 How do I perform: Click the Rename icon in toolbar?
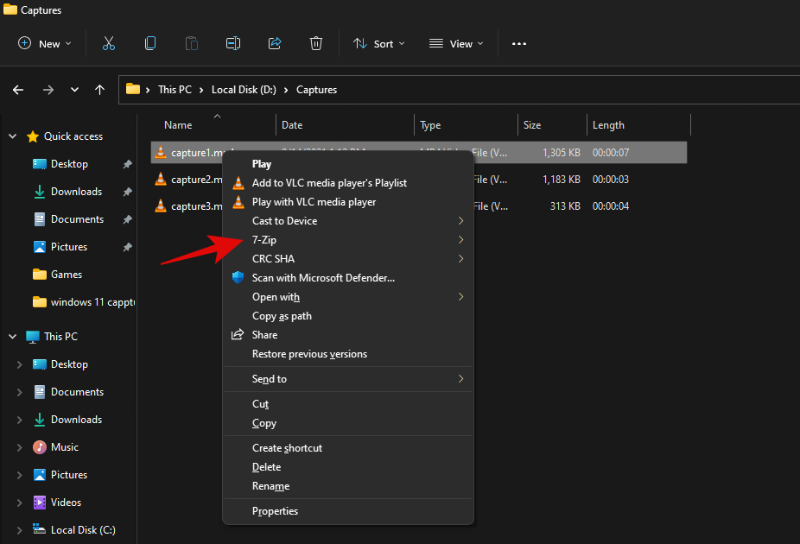click(233, 43)
